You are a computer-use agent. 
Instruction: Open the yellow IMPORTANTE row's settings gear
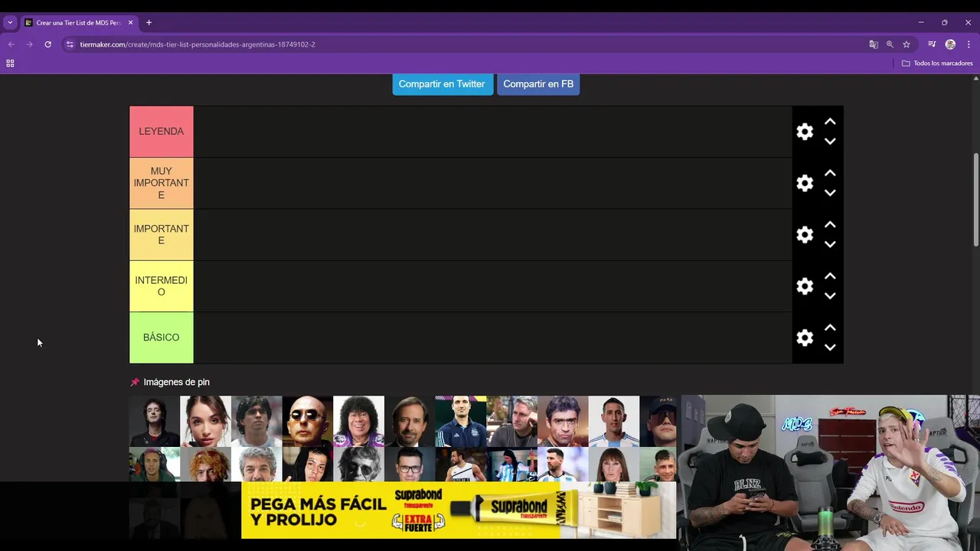click(805, 235)
